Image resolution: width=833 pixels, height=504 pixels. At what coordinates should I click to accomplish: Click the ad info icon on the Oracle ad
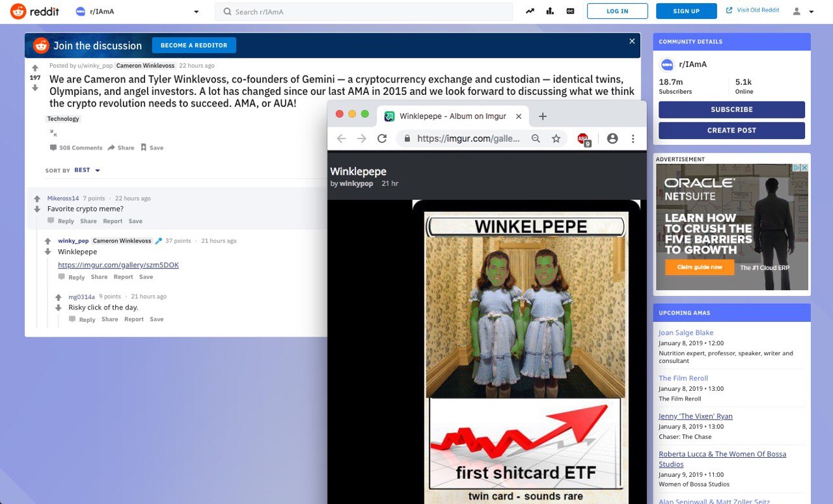tap(797, 168)
